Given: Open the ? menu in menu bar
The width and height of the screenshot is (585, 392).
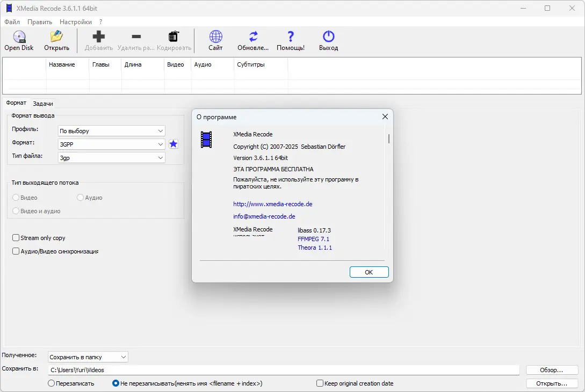Looking at the screenshot, I should coord(101,22).
